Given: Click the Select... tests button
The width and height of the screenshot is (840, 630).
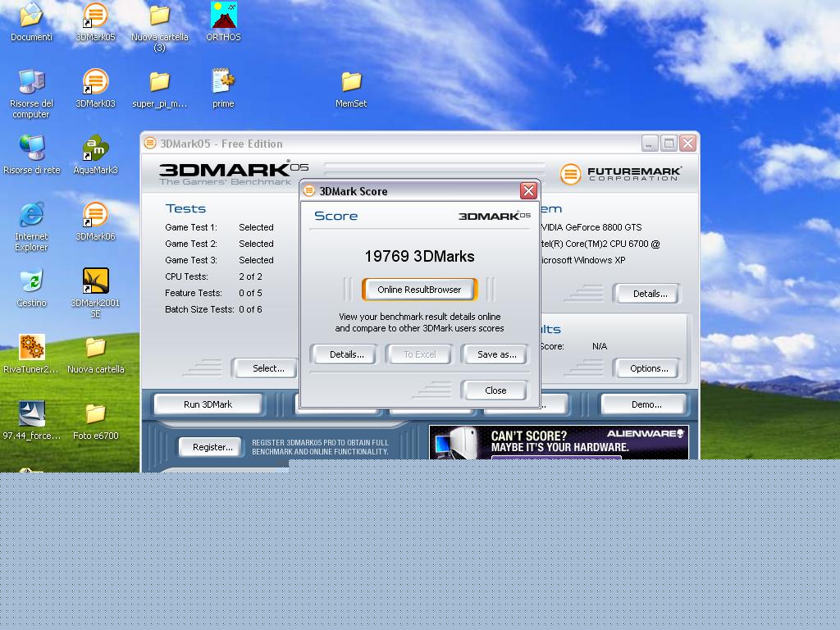Looking at the screenshot, I should [x=267, y=368].
